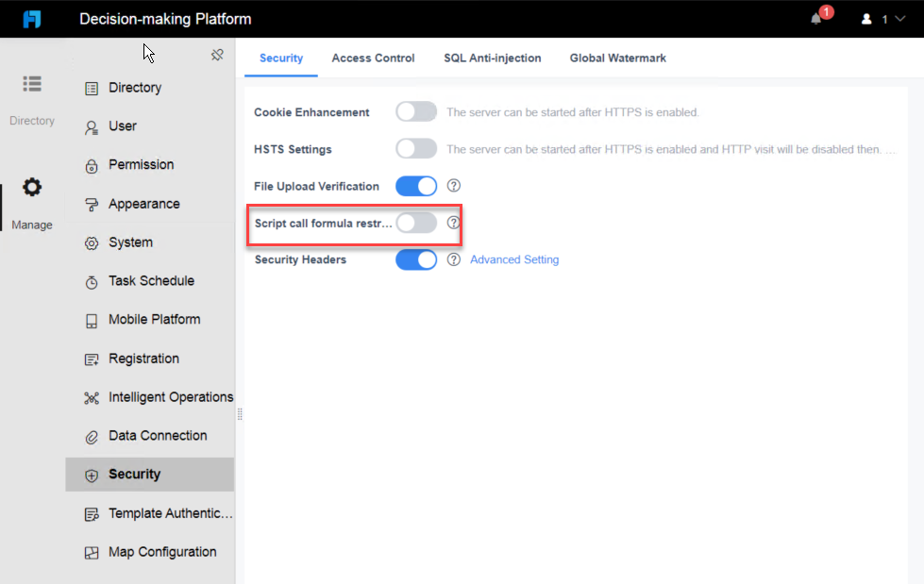
Task: Open the Task Schedule menu item
Action: coord(150,281)
